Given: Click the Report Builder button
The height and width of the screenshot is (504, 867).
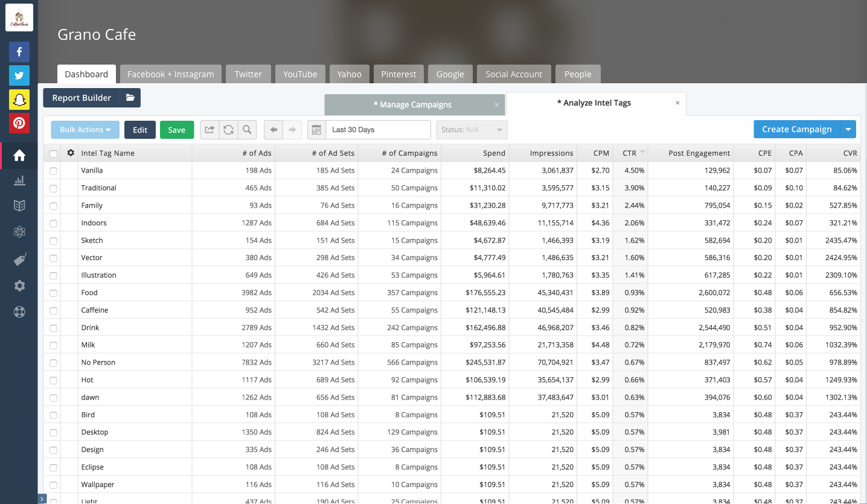Looking at the screenshot, I should (82, 98).
